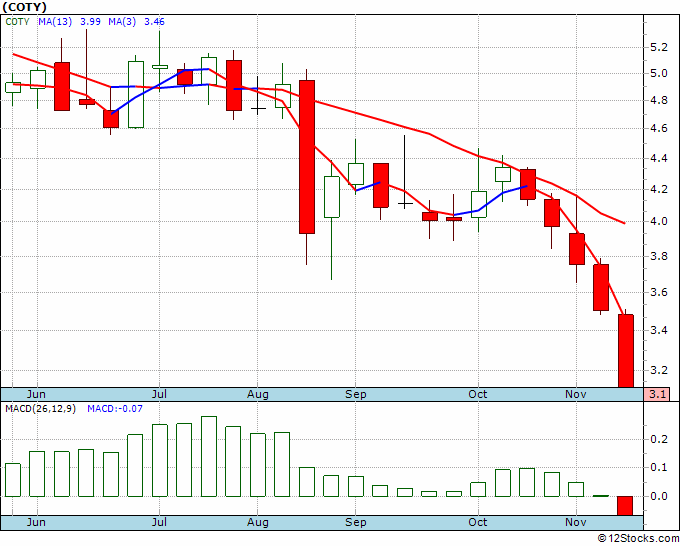Click Oct on the price chart time axis
Viewport: 680px width, 546px height.
pos(478,395)
